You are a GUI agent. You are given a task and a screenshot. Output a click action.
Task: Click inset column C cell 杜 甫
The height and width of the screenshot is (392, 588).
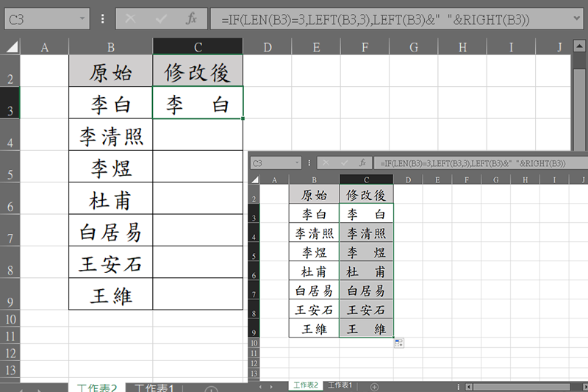(x=366, y=271)
